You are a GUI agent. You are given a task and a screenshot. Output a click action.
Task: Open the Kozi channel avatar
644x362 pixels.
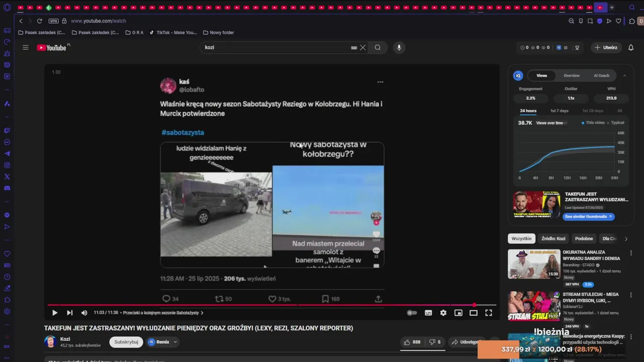pos(50,342)
